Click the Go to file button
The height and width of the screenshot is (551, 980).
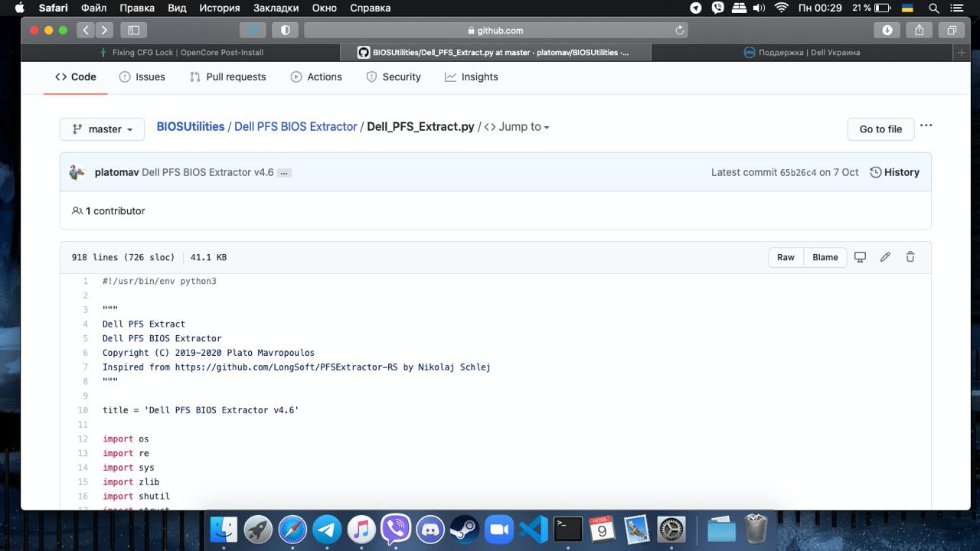coord(880,129)
